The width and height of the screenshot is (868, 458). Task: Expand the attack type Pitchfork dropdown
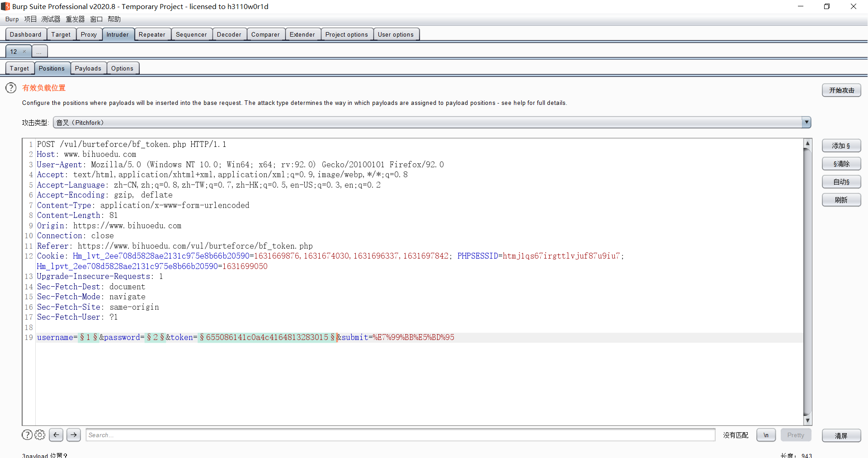pyautogui.click(x=806, y=123)
